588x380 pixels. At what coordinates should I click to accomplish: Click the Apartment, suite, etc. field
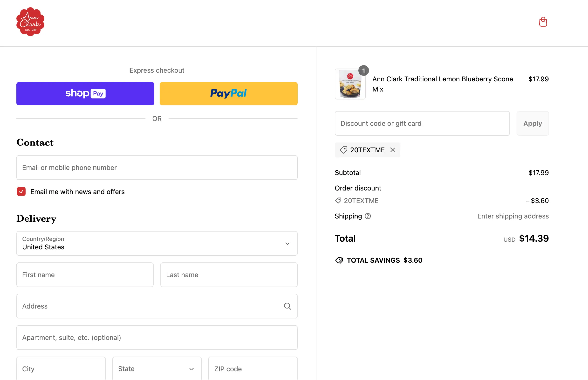pyautogui.click(x=157, y=337)
